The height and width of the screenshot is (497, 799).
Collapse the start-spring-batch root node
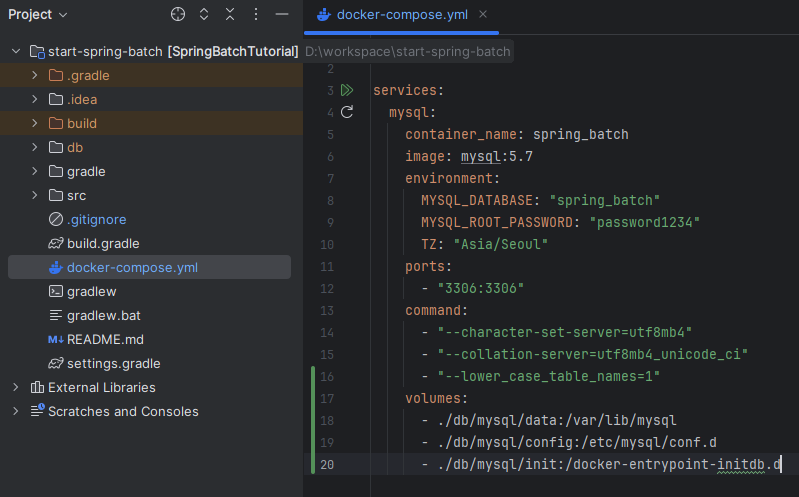point(16,51)
